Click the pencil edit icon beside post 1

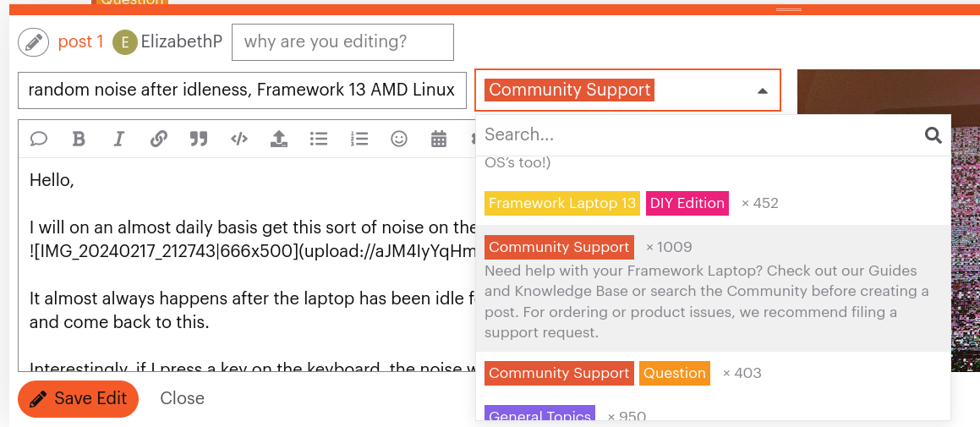pyautogui.click(x=34, y=42)
